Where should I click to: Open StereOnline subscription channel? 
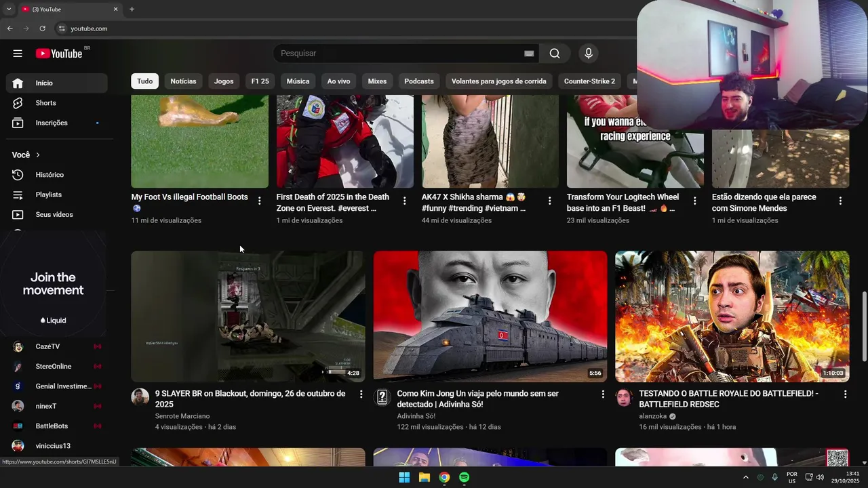coord(57,366)
